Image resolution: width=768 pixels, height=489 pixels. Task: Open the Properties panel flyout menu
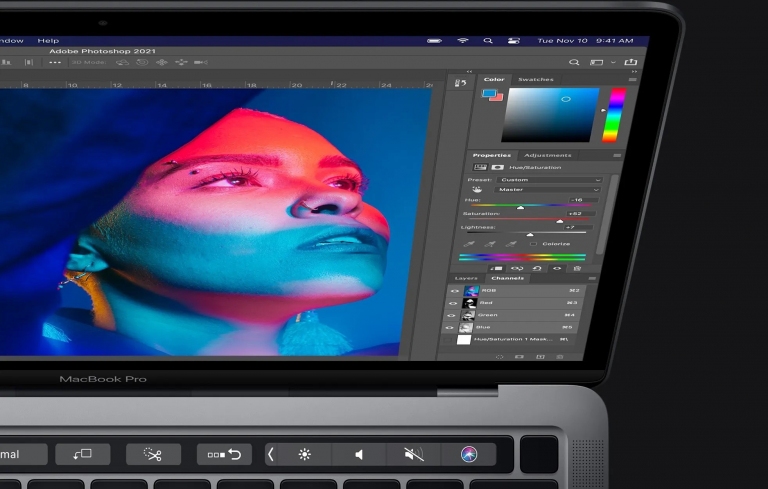pyautogui.click(x=617, y=155)
